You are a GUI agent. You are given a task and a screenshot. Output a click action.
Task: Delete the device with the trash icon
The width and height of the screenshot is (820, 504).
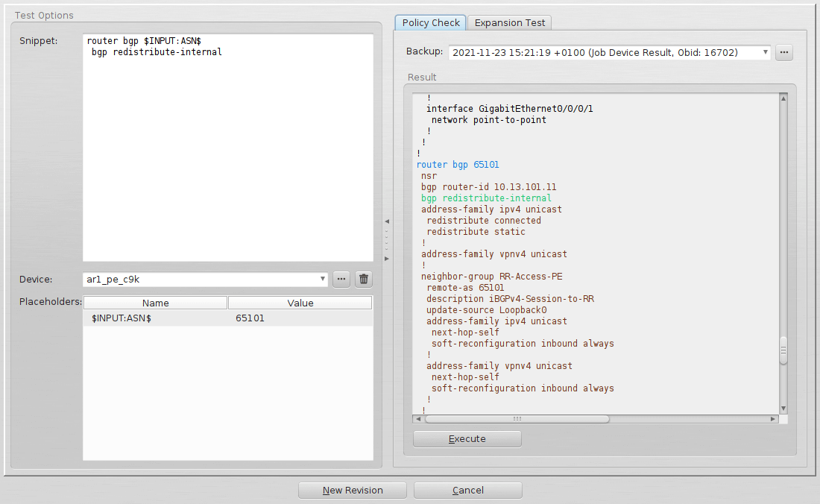(364, 279)
